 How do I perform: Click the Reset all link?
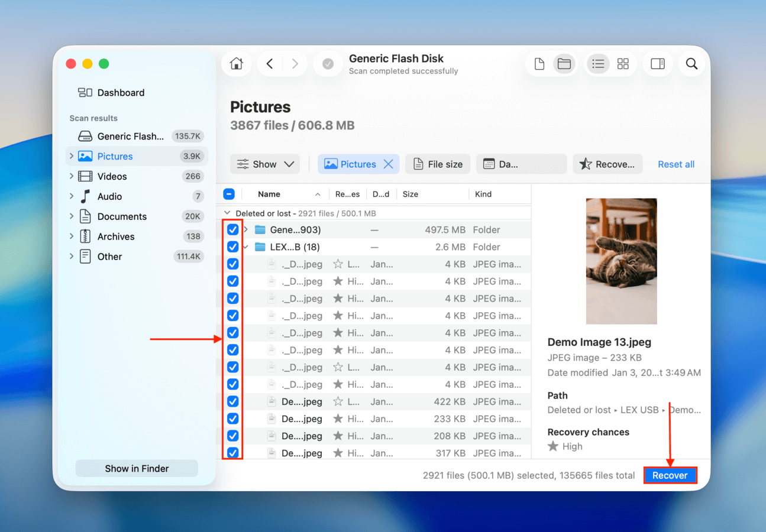pyautogui.click(x=675, y=164)
